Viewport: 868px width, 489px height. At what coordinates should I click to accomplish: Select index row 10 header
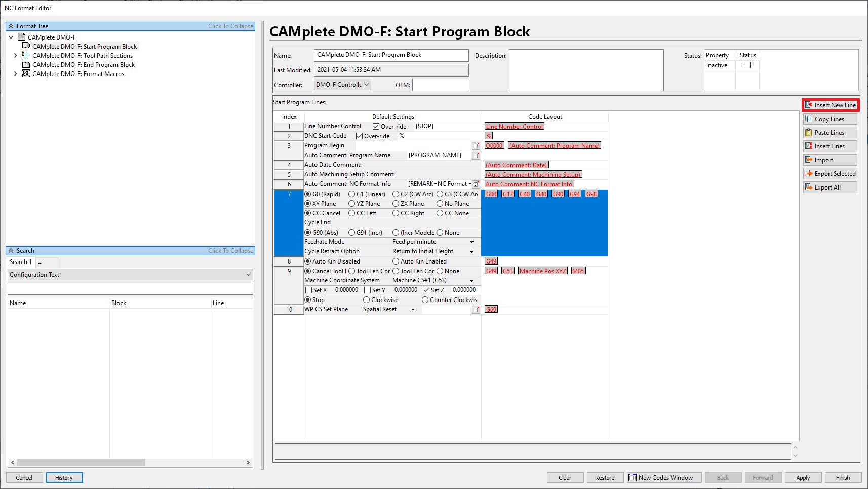pyautogui.click(x=289, y=310)
